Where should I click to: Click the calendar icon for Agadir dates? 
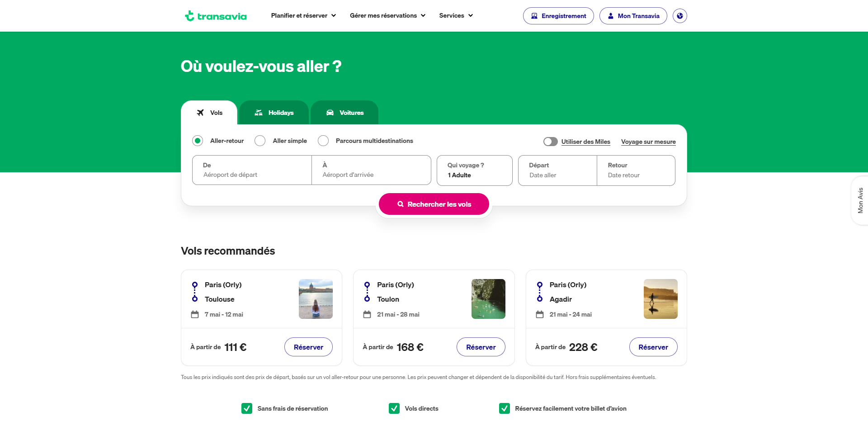coord(540,314)
